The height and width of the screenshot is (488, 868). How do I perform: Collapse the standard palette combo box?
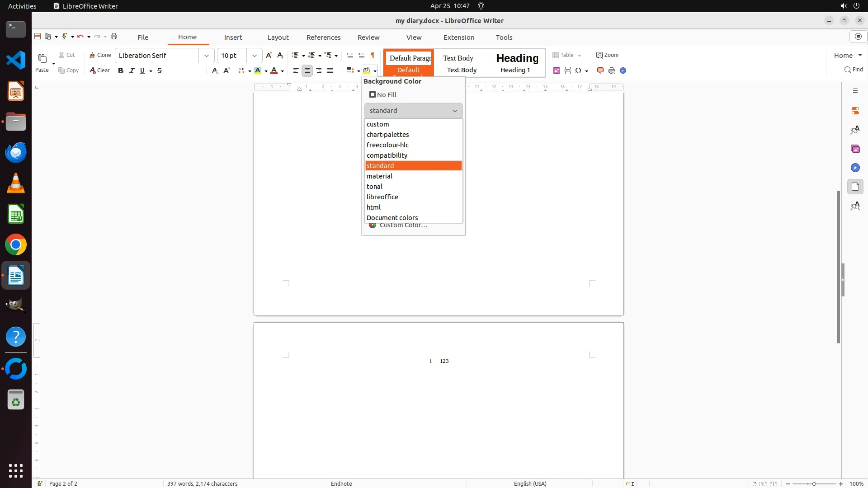click(454, 111)
